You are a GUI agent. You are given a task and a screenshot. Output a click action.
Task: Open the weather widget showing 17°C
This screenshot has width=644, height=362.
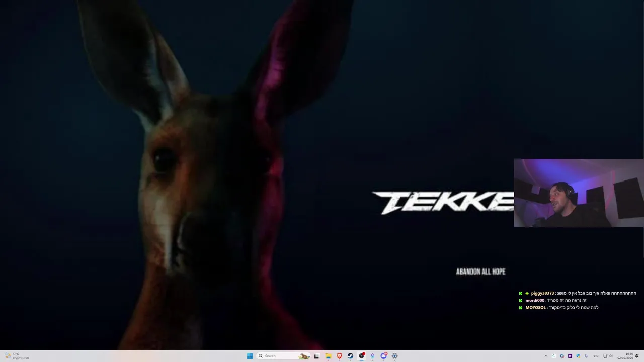[16, 356]
